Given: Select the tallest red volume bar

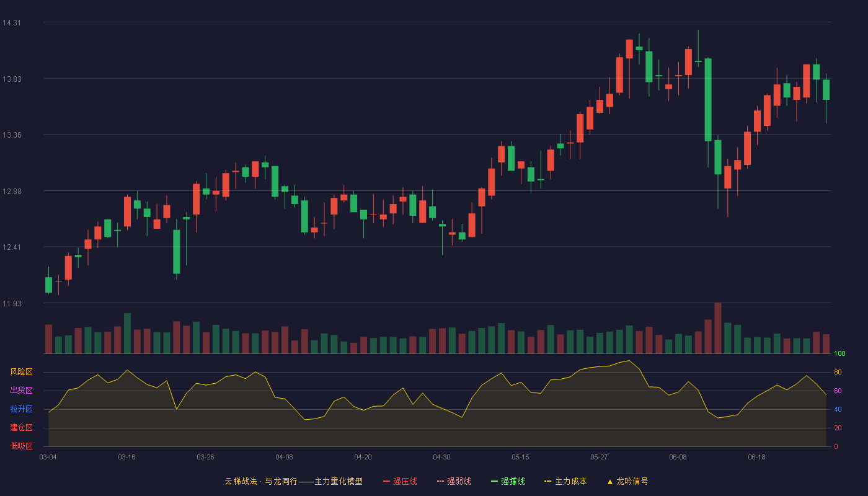Looking at the screenshot, I should (718, 328).
